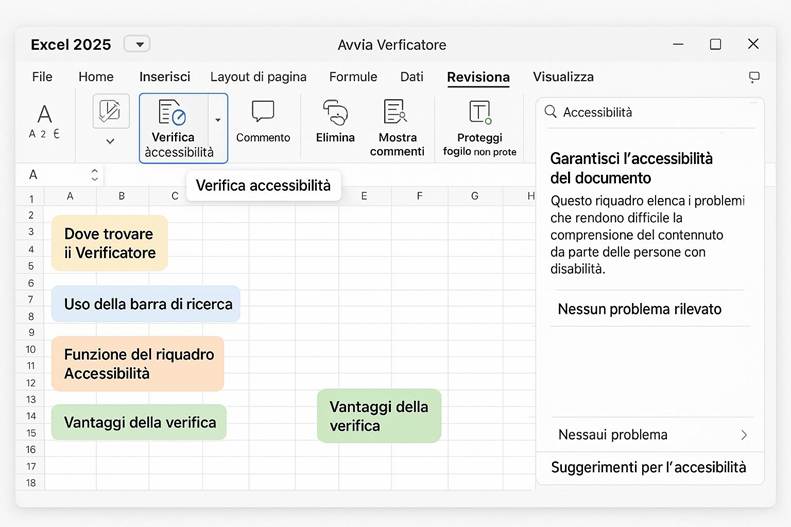Expand the Nessaui problema row chevron
The width and height of the screenshot is (791, 527).
743,435
